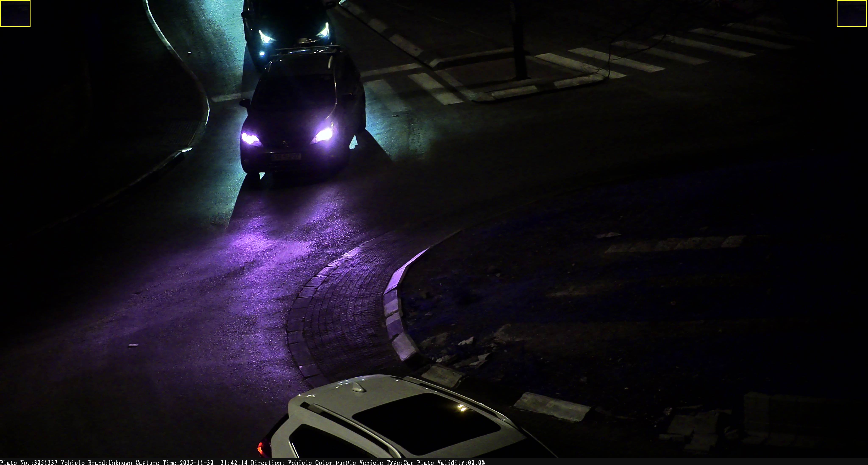Screen dimensions: 868x465
Task: Click the Direction field in overlay
Action: click(268, 462)
